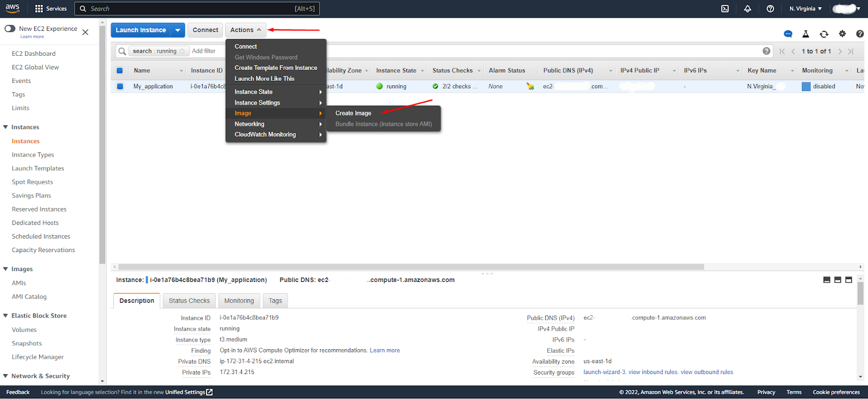Collapse the Elastic Block Store section
The height and width of the screenshot is (399, 868).
point(5,316)
